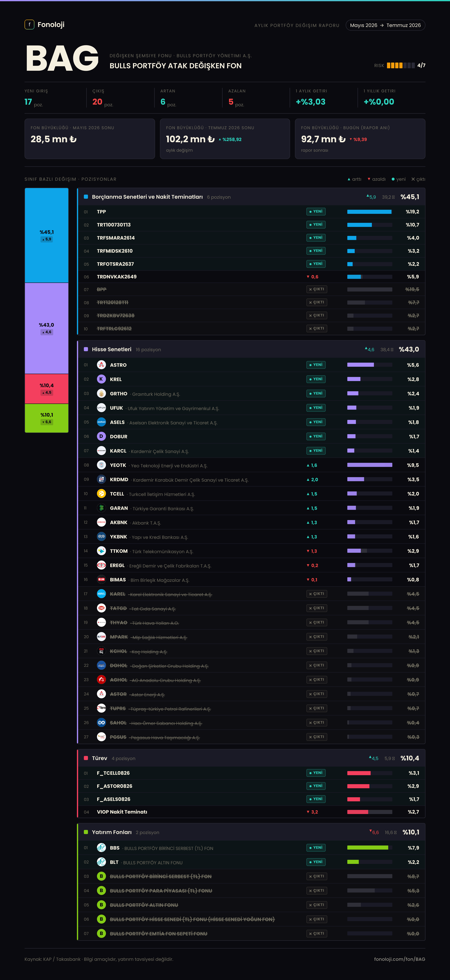
Task: Click the YENİ badge on F_TCELL0826 row
Action: click(x=316, y=773)
